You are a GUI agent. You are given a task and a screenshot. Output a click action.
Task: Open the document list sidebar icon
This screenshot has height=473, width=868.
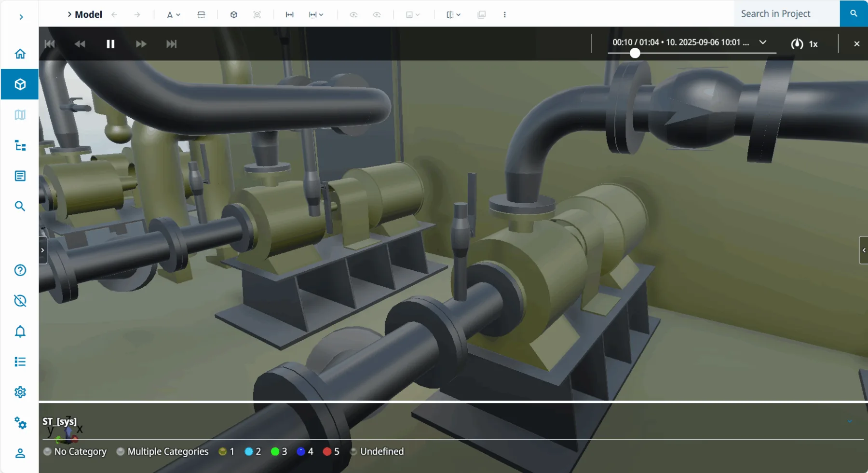point(20,176)
